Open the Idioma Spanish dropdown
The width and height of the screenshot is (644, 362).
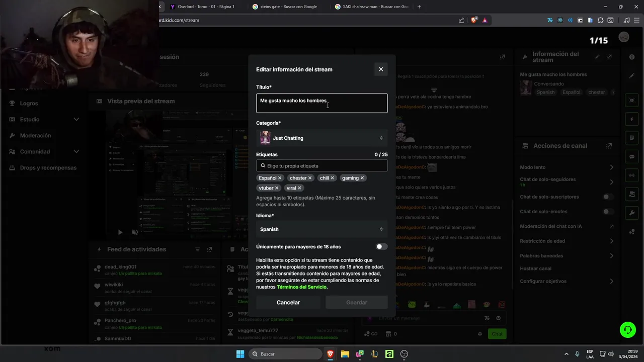322,229
